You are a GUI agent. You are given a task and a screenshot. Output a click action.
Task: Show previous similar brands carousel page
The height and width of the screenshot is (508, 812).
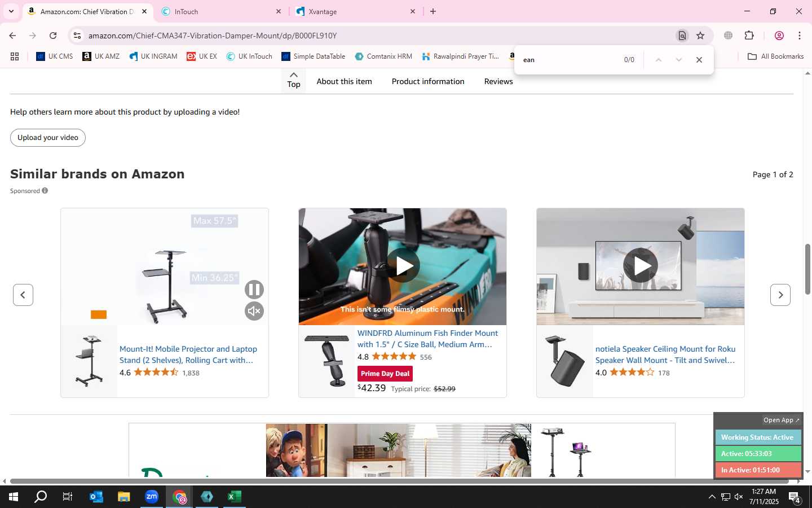coord(23,295)
